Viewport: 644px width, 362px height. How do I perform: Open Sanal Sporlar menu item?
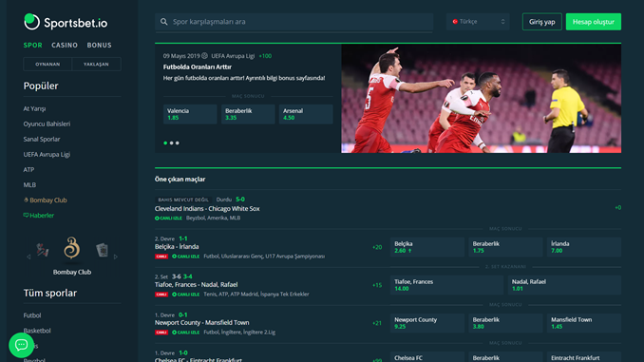tap(42, 140)
